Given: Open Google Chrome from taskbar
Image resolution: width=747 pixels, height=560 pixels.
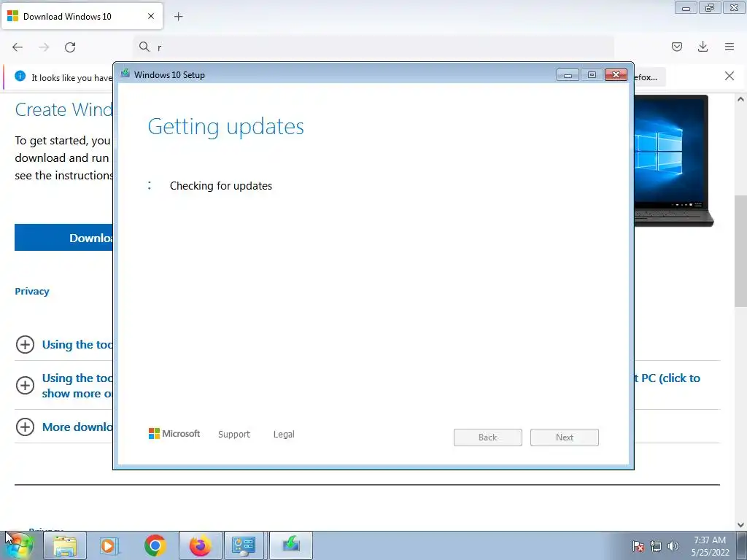Looking at the screenshot, I should 155,545.
